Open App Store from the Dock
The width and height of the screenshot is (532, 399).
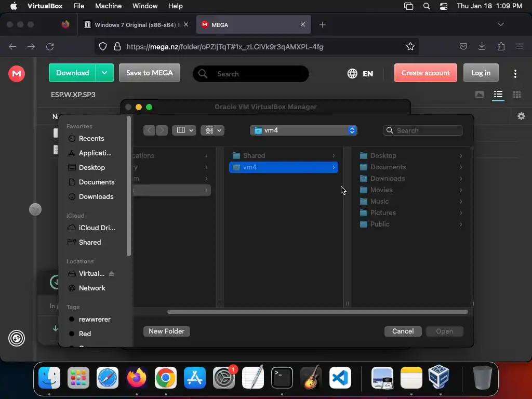click(x=195, y=378)
